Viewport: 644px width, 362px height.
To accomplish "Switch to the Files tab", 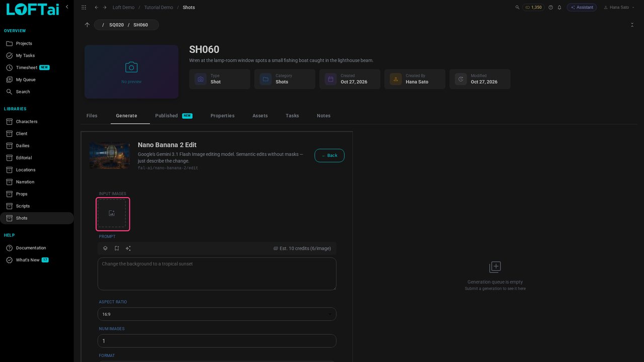I will pos(92,116).
